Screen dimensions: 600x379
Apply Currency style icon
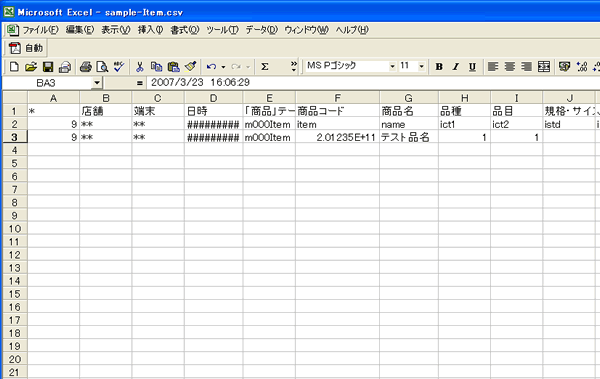564,67
